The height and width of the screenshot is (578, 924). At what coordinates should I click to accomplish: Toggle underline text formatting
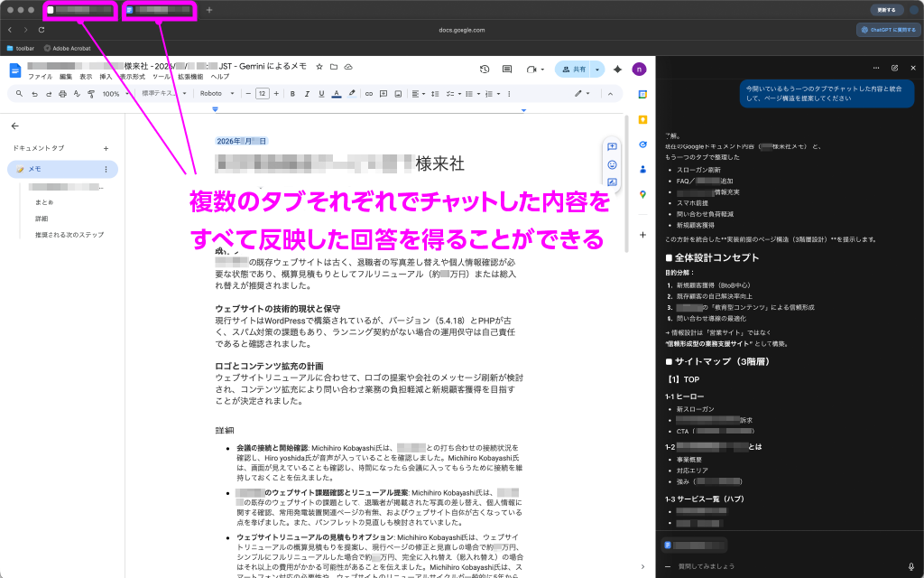coord(321,93)
